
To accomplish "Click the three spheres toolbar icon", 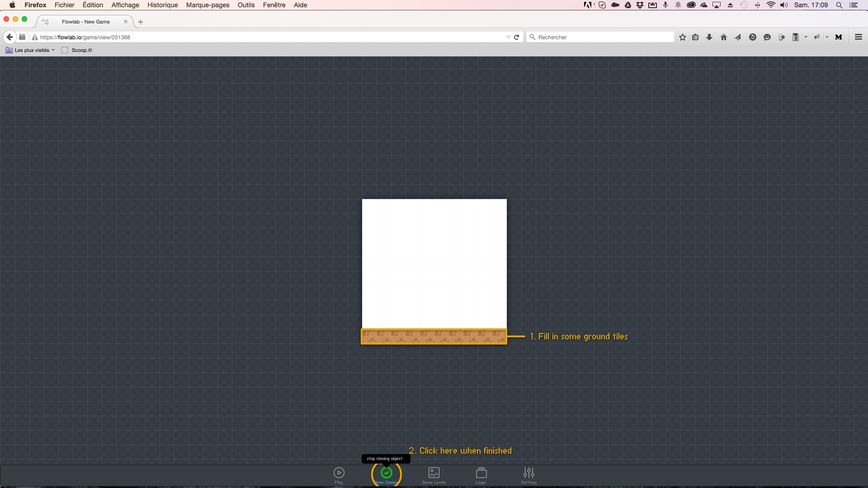I will click(781, 37).
